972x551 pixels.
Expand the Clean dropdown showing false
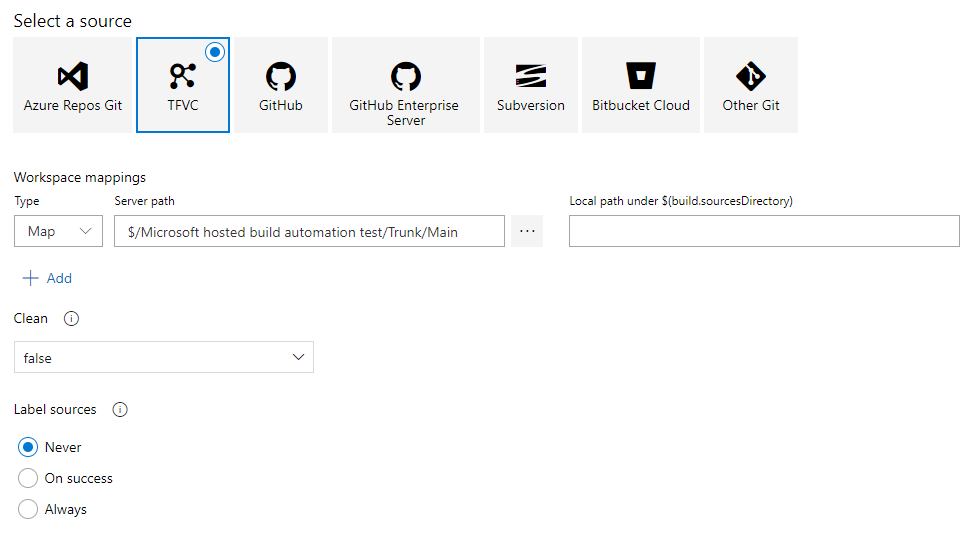(164, 357)
